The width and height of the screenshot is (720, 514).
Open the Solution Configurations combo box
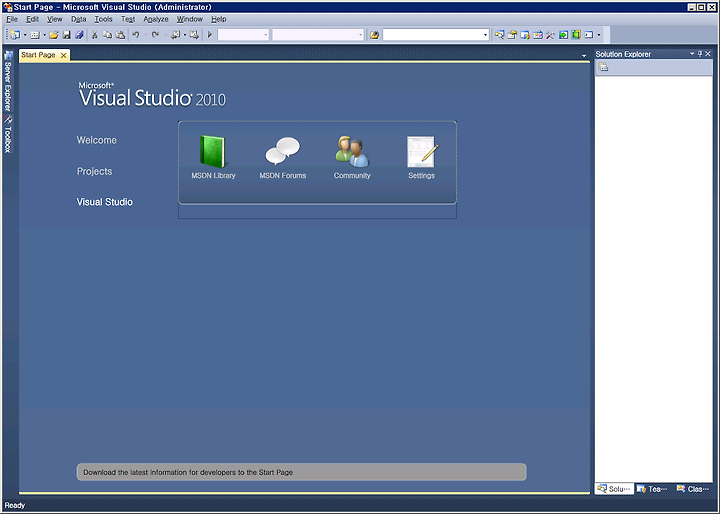(243, 35)
